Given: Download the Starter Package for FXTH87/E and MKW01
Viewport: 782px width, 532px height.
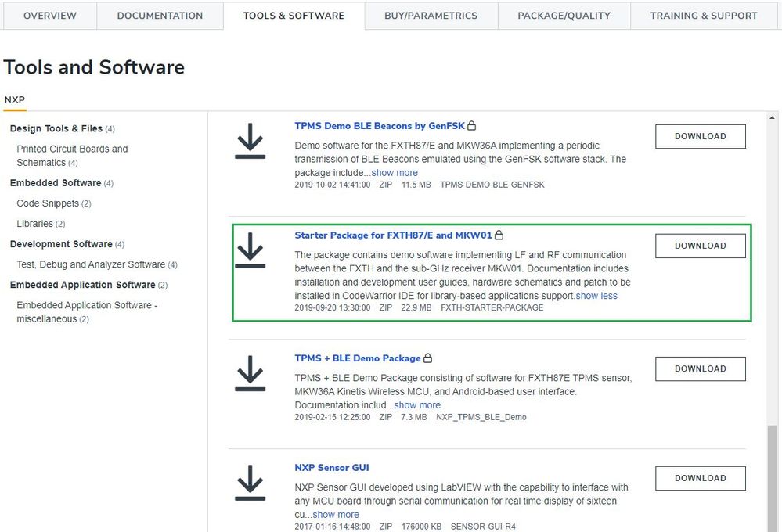Looking at the screenshot, I should [700, 246].
